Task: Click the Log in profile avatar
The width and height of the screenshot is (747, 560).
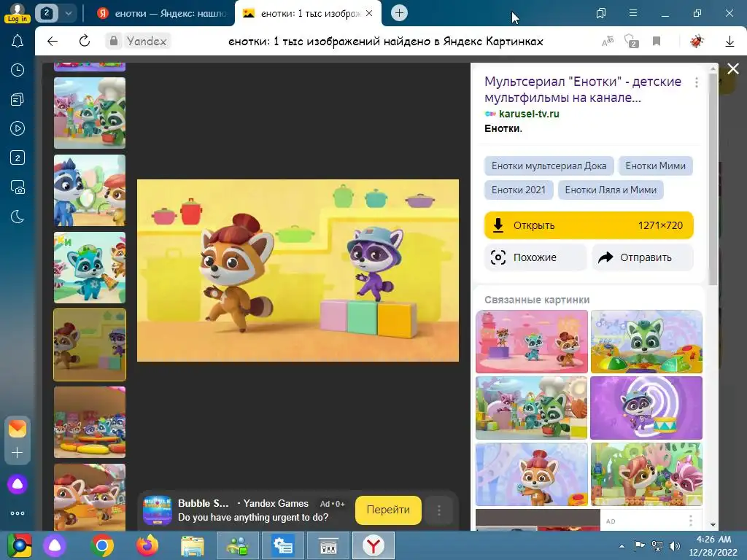Action: point(18,12)
